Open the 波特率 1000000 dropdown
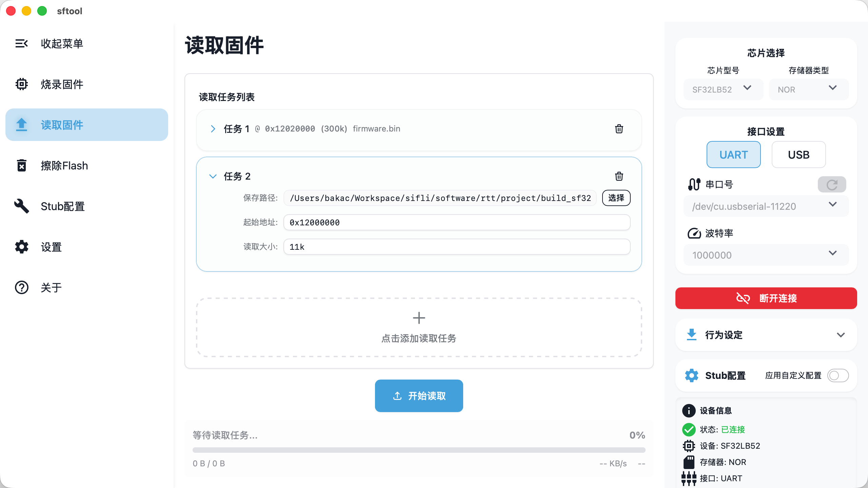The width and height of the screenshot is (868, 488). coord(766,255)
